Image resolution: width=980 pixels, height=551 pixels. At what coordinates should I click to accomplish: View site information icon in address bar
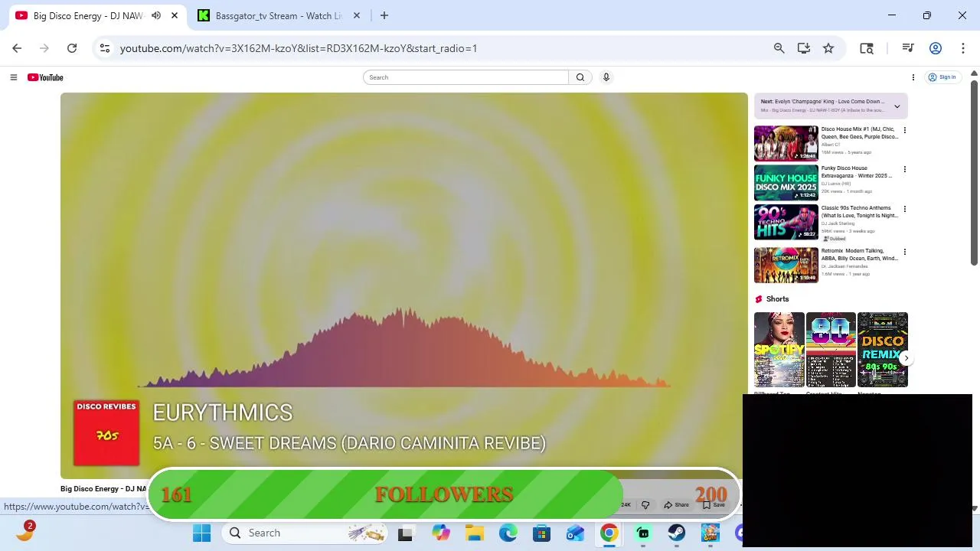tap(105, 48)
